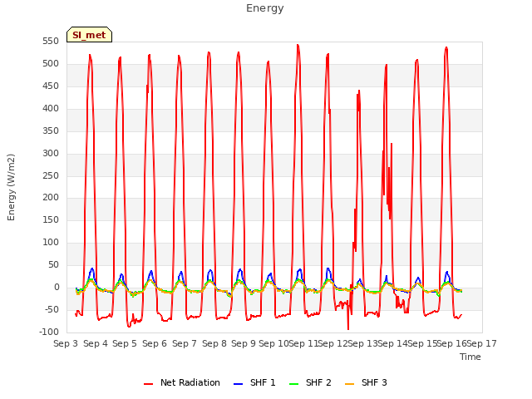The width and height of the screenshot is (532, 399).
Task: Click the green SHF 2 legend swatch
Action: pyautogui.click(x=293, y=384)
